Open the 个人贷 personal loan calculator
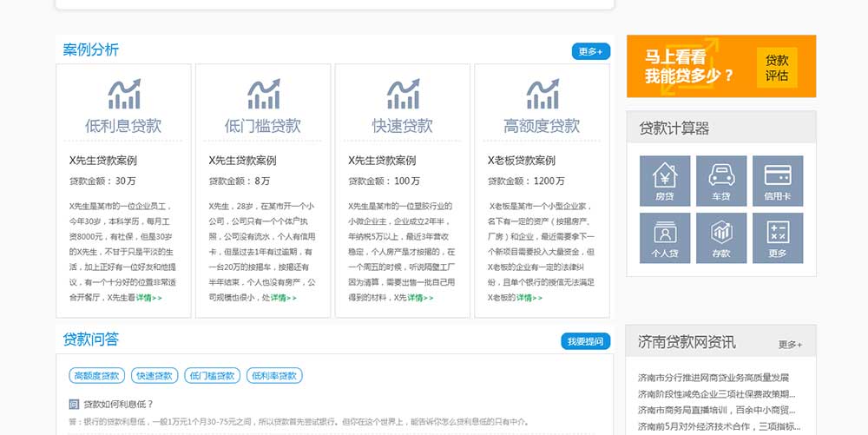The image size is (868, 435). (x=665, y=238)
